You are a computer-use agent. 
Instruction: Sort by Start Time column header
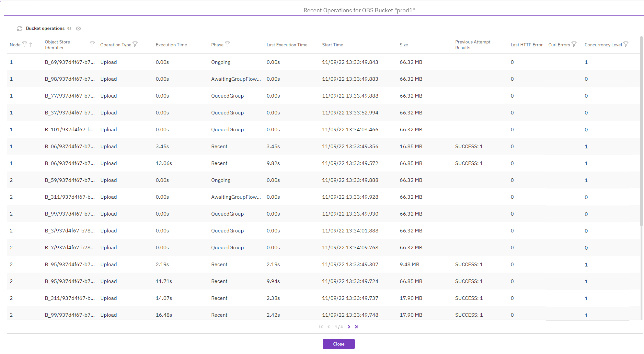(332, 45)
